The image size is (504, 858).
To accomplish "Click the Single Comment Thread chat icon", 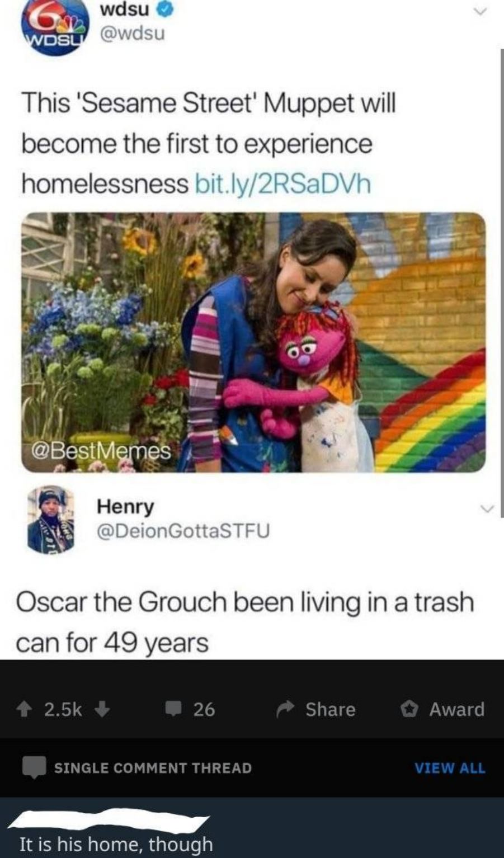I will click(34, 767).
